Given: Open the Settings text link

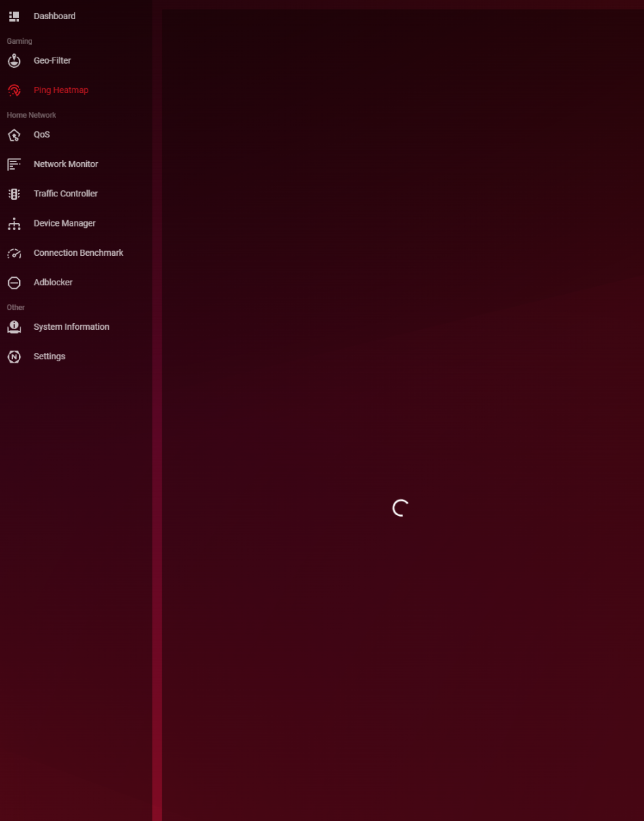Looking at the screenshot, I should [x=49, y=356].
